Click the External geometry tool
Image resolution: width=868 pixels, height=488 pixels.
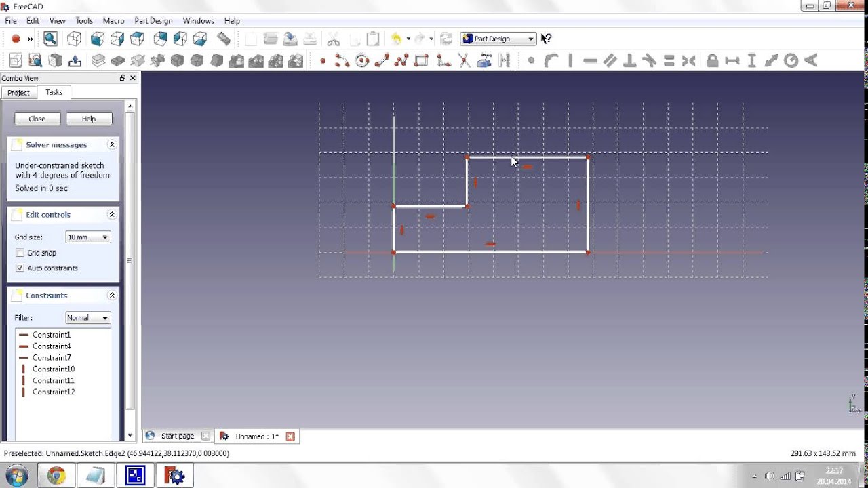[484, 61]
